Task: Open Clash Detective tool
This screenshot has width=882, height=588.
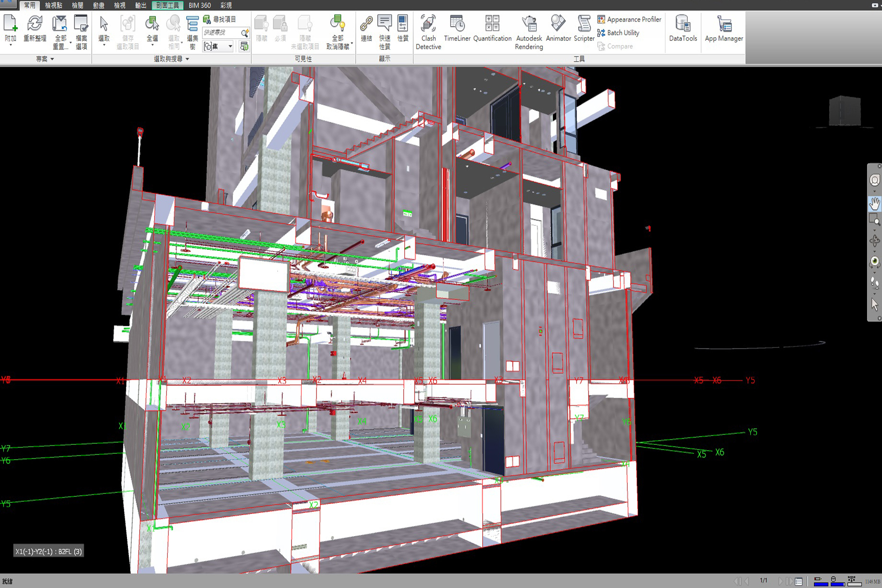Action: 428,32
